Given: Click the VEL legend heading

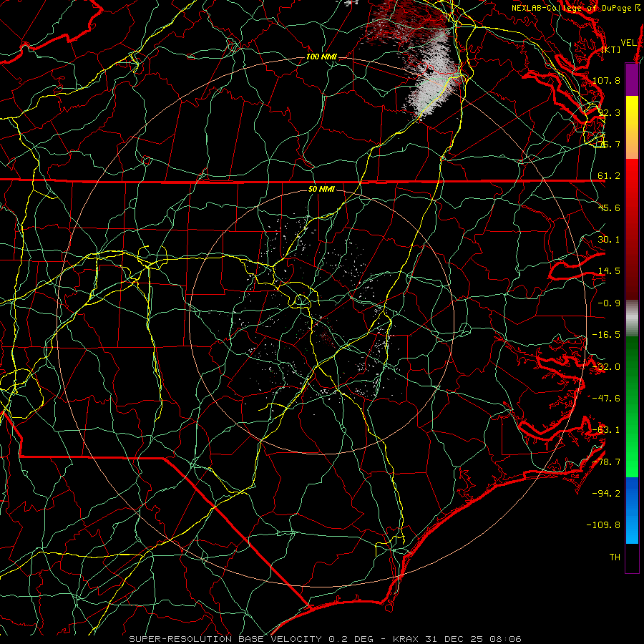Looking at the screenshot, I should [x=629, y=43].
